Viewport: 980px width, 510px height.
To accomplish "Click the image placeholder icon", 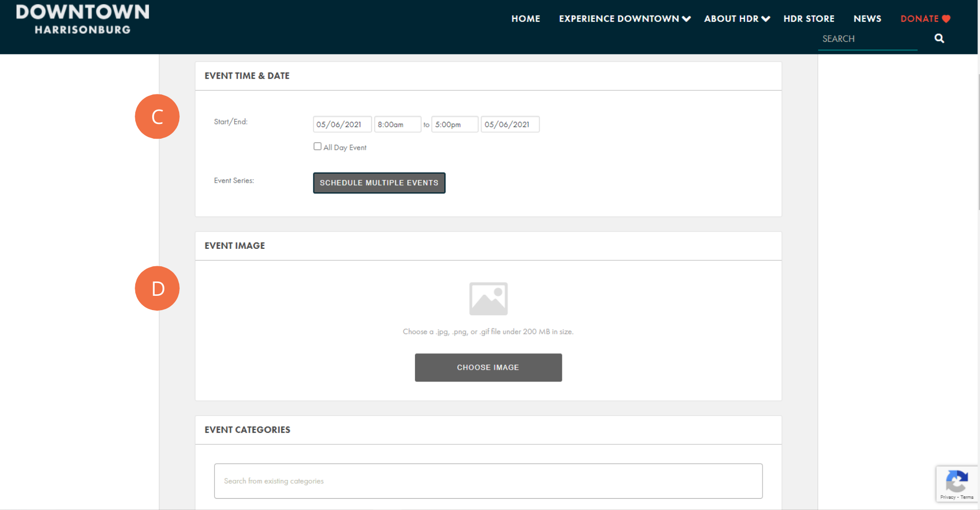I will (x=488, y=299).
